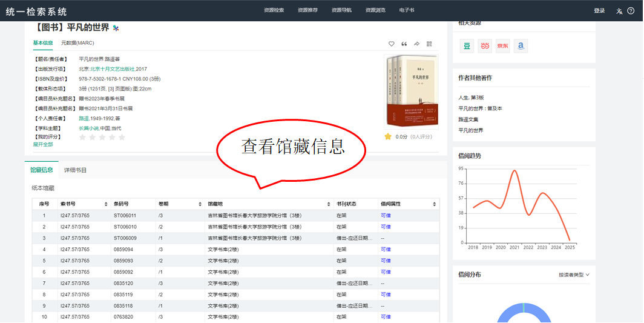Click the share arrow icon

coord(417,44)
